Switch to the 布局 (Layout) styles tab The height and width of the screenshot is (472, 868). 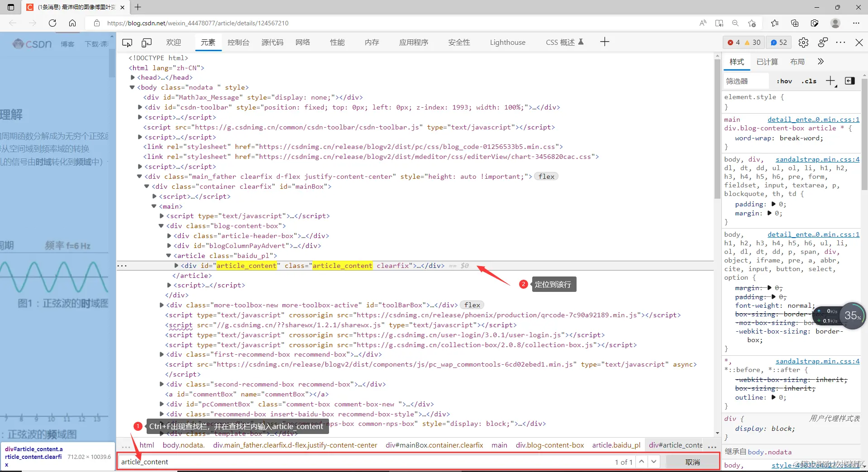coord(797,62)
